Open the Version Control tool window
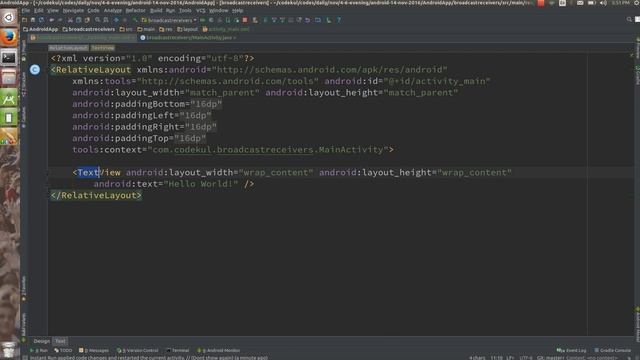The image size is (640, 360). (138, 351)
